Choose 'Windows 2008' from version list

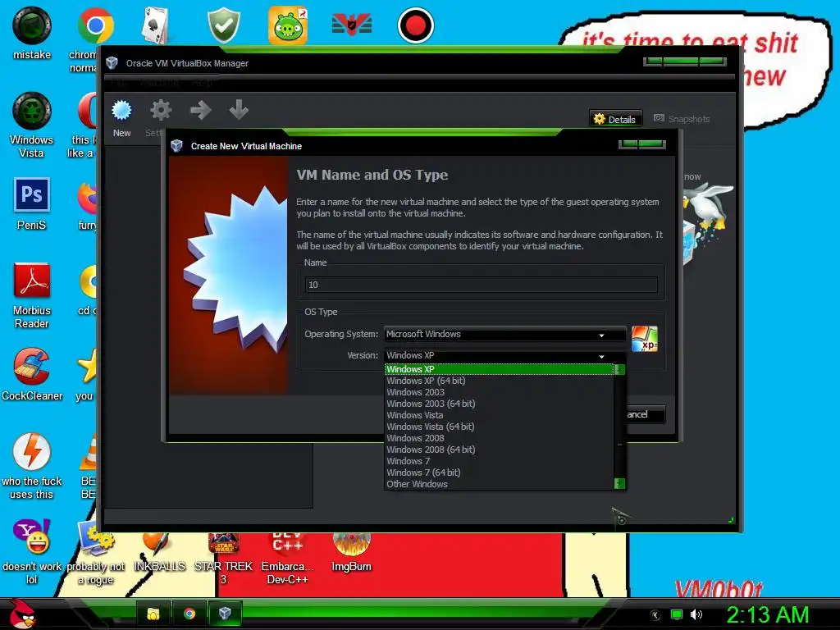(x=499, y=438)
